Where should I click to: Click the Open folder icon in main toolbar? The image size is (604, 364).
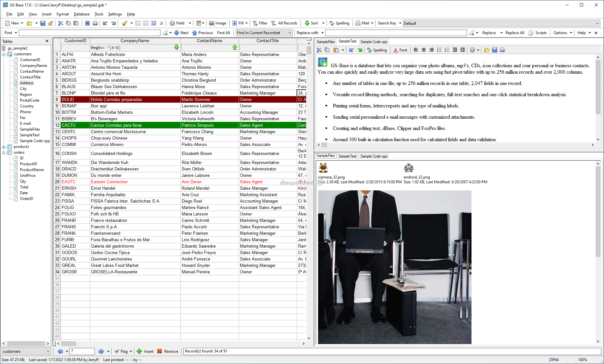[29, 23]
